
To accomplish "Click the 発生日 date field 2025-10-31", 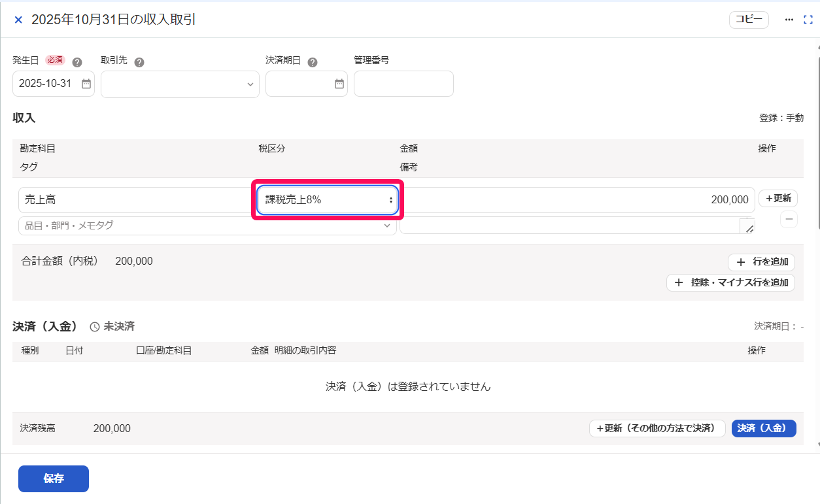I will point(54,84).
